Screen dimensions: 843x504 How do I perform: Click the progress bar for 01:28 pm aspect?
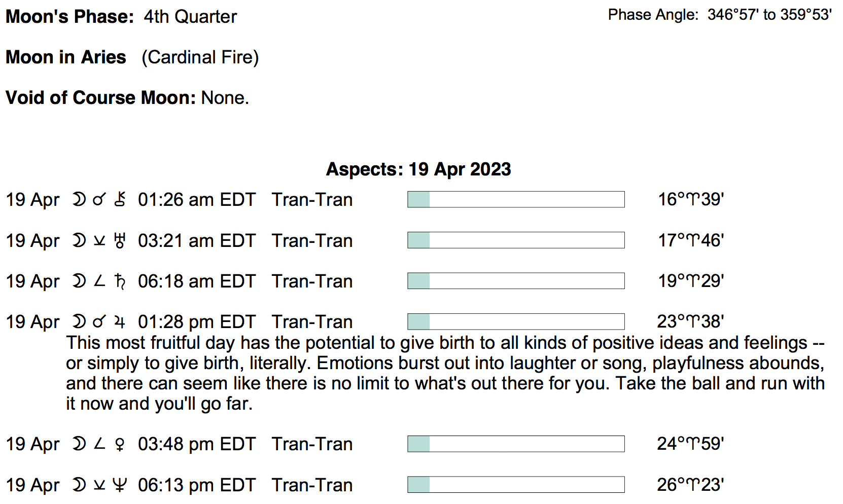(515, 321)
